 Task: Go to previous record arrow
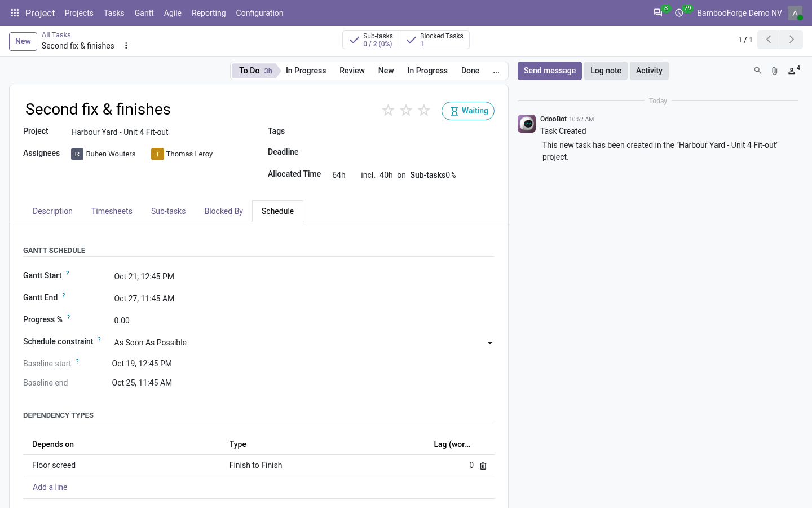click(x=769, y=40)
